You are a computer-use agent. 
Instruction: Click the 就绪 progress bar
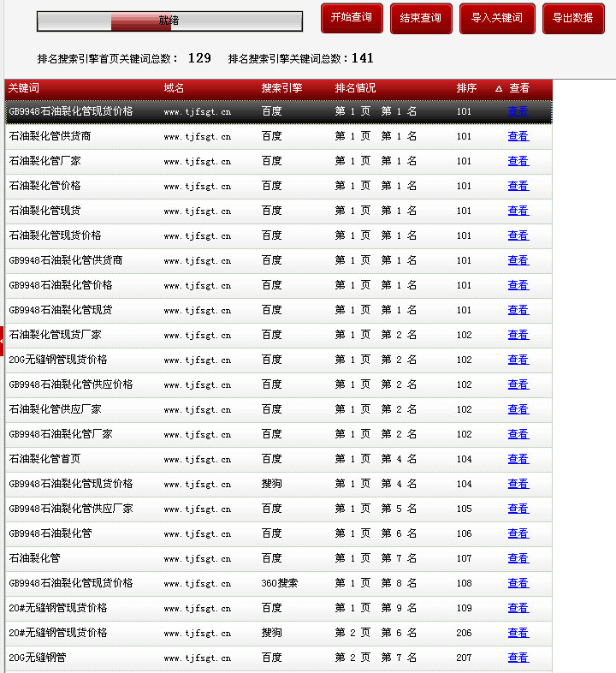169,21
